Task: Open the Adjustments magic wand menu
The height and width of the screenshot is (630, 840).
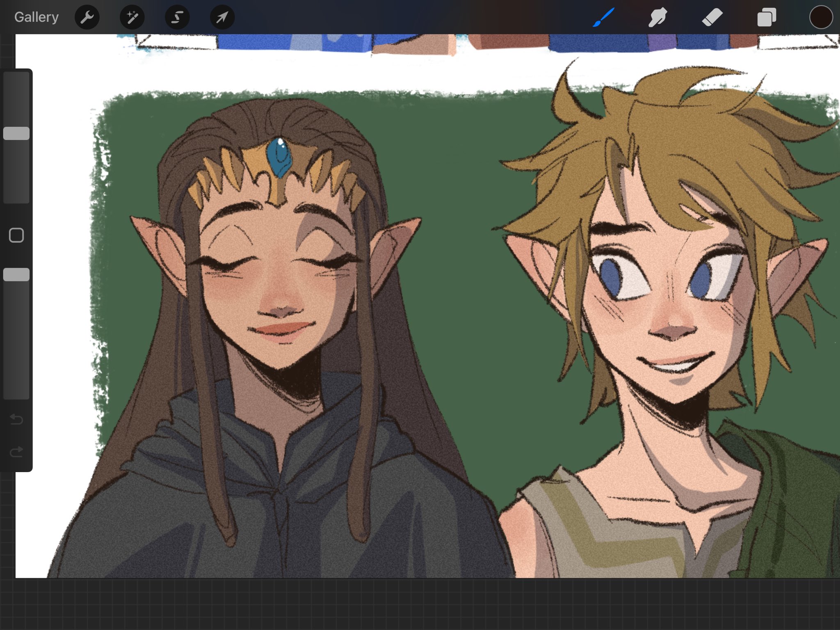Action: (132, 17)
